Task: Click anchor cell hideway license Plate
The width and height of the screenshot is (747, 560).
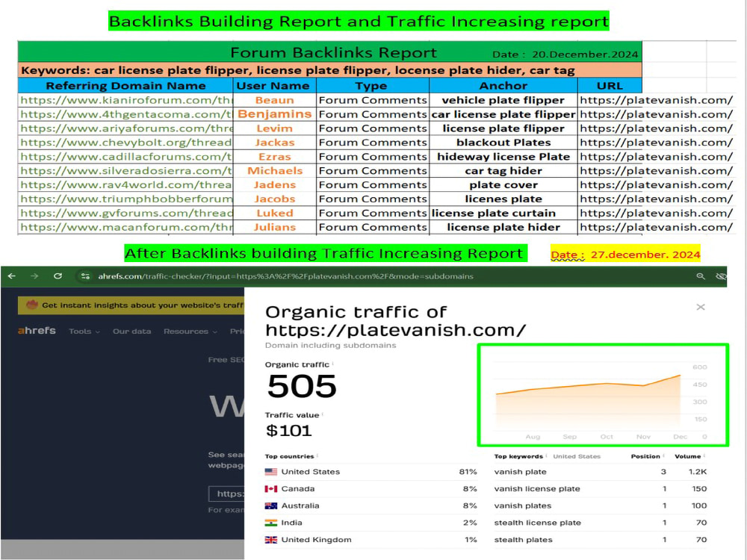Action: (503, 157)
